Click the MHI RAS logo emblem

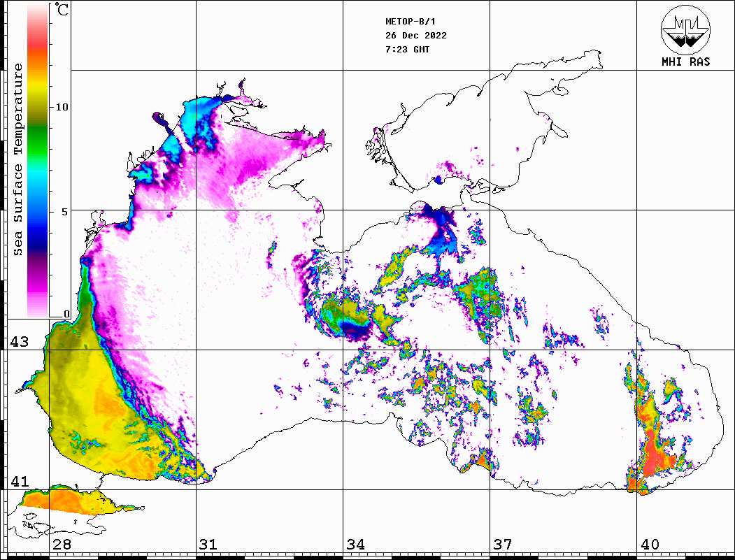click(x=685, y=29)
